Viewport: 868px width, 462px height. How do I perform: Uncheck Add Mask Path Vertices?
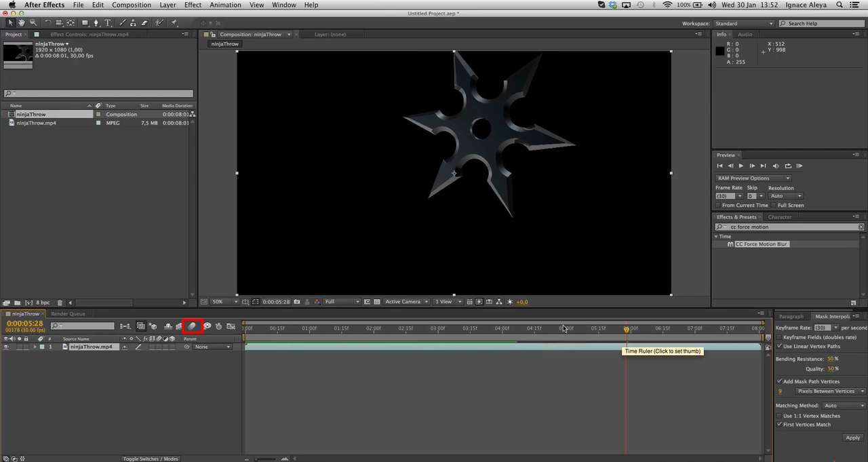(779, 381)
